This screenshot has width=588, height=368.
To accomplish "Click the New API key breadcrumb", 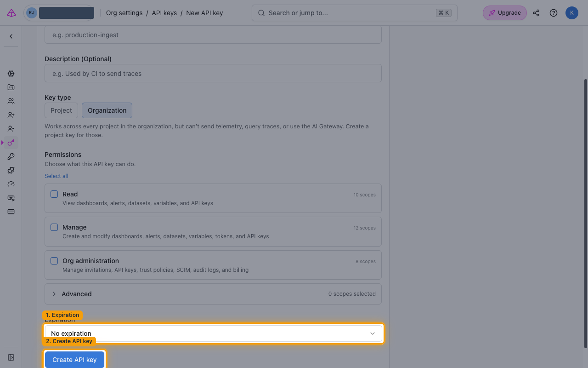I will [204, 13].
